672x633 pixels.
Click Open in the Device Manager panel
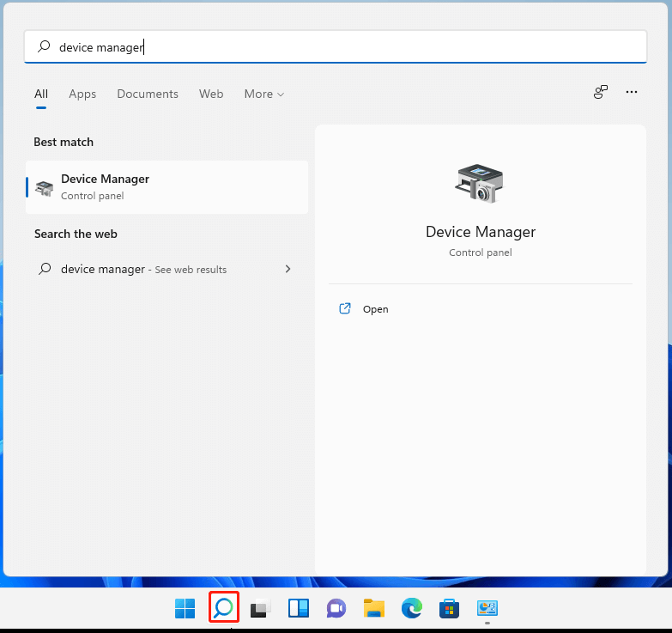coord(375,309)
